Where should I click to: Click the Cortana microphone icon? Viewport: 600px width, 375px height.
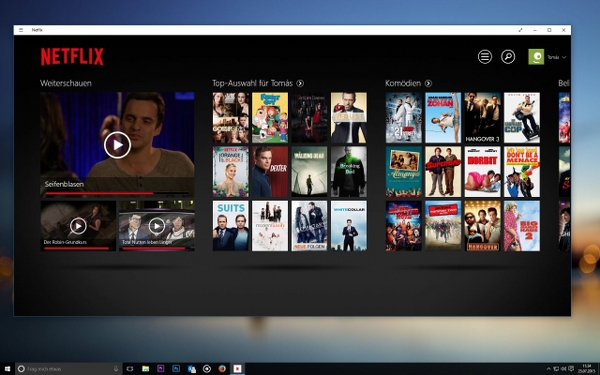[x=116, y=368]
